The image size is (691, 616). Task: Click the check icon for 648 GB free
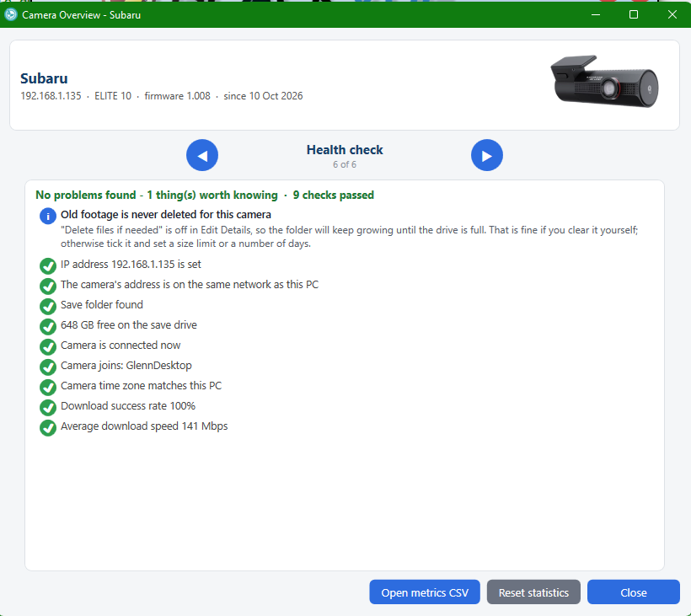47,326
